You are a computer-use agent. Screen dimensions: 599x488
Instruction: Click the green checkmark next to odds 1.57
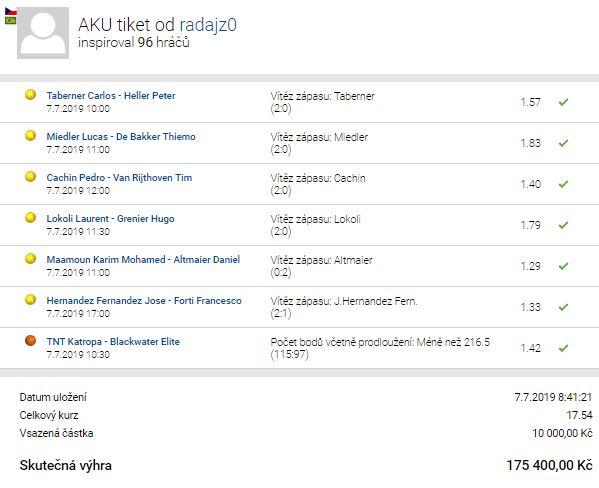pos(563,102)
